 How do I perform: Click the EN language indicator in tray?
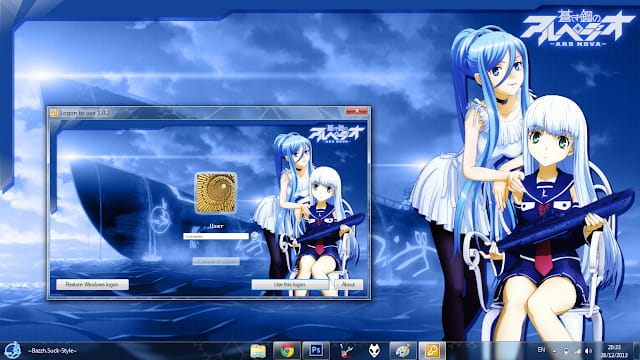(541, 350)
